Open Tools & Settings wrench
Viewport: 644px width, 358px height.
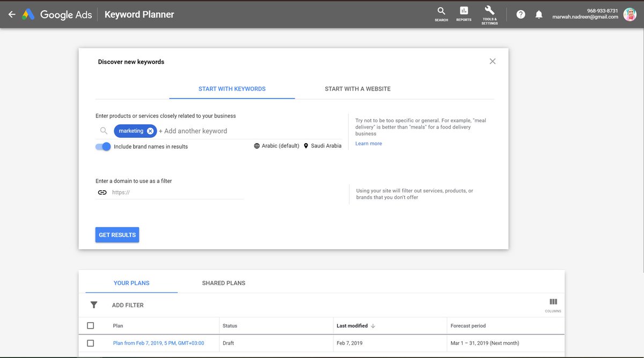pos(489,14)
